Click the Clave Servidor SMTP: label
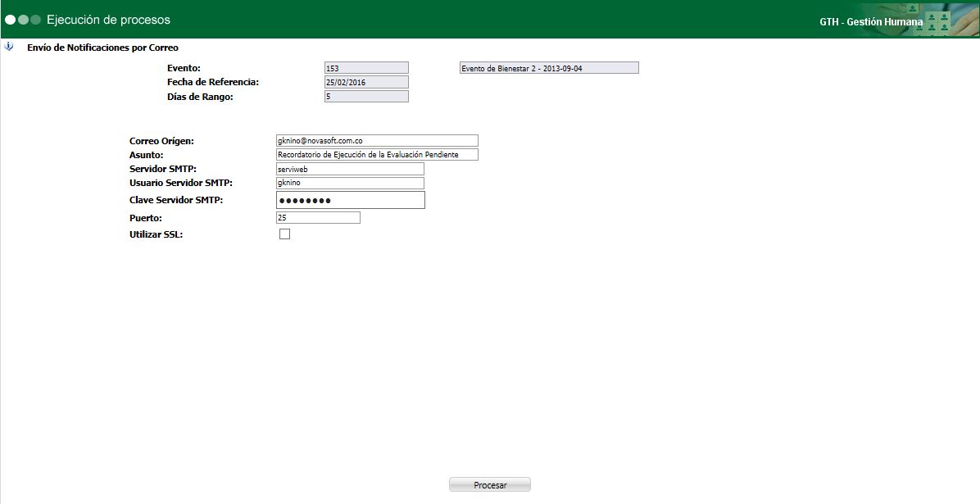980x504 pixels. [x=175, y=200]
